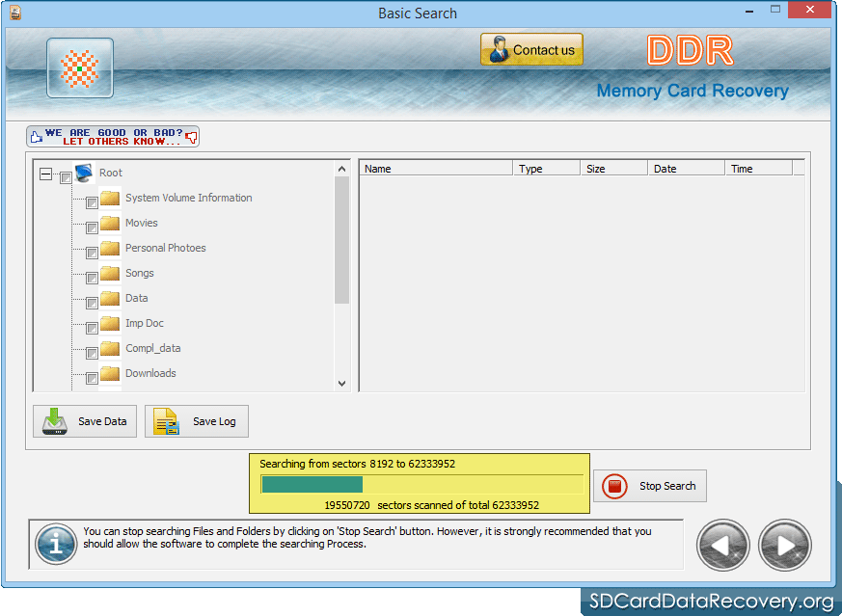Screen dimensions: 842x616
Task: Click the folder tree scrollbar thumb
Action: coord(342,240)
